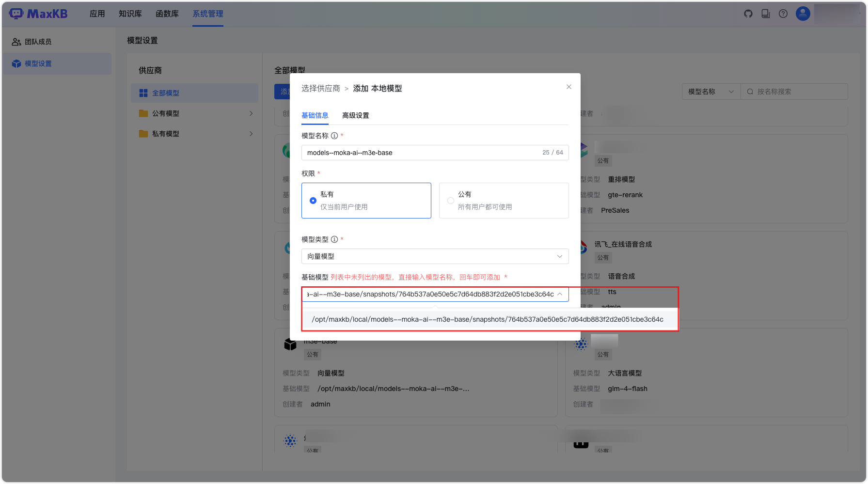Screen dimensions: 868x484
Task: Switch to the 高级设置 tab
Action: (x=356, y=115)
